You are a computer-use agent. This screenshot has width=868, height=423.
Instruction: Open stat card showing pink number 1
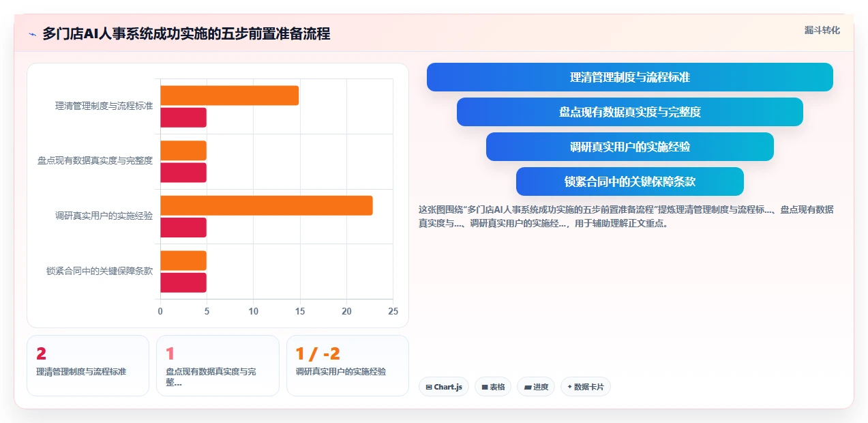[218, 366]
